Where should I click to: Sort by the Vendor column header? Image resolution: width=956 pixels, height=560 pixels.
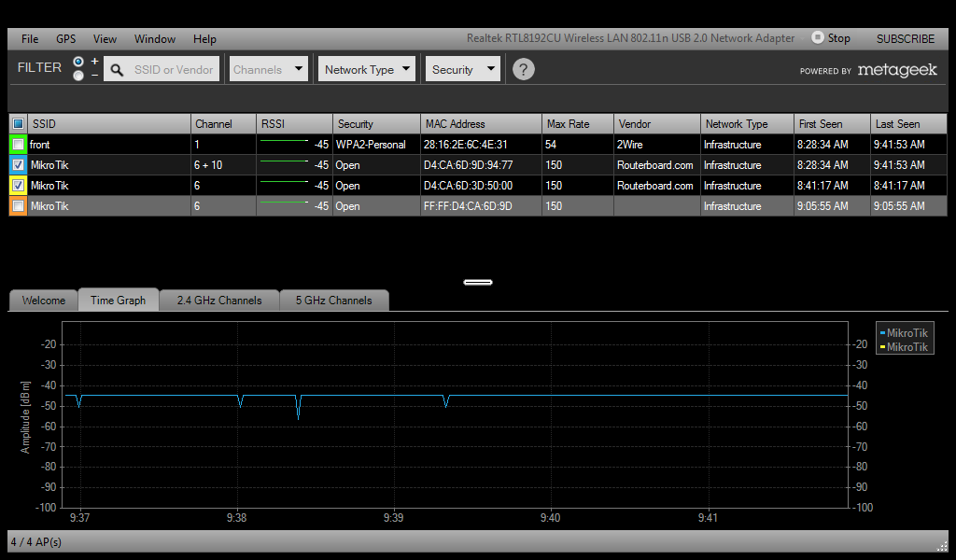pyautogui.click(x=657, y=124)
